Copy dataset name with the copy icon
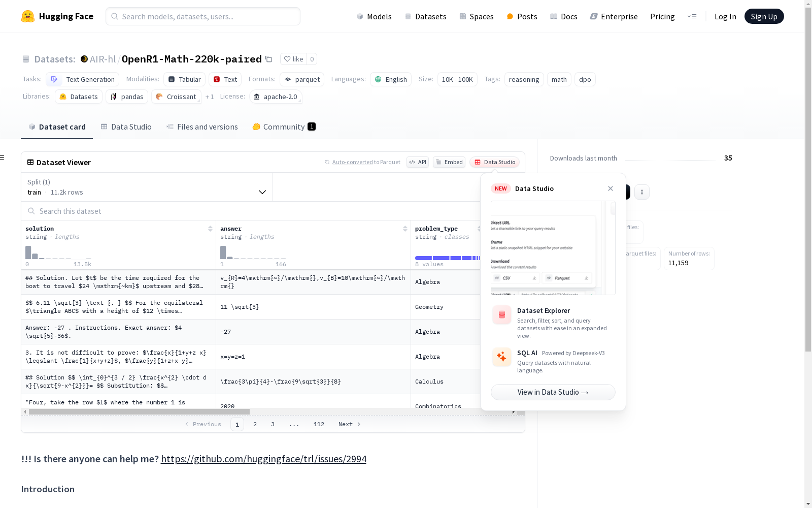 (269, 59)
